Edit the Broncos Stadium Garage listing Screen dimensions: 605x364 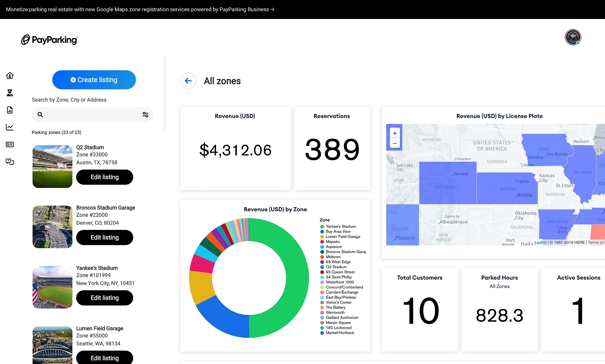coord(104,237)
